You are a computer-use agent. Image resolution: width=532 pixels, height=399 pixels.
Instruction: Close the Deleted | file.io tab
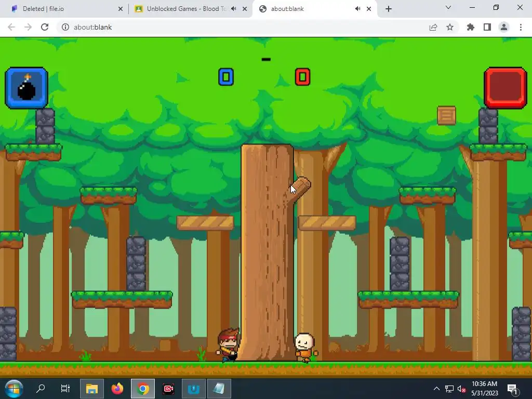(x=121, y=9)
